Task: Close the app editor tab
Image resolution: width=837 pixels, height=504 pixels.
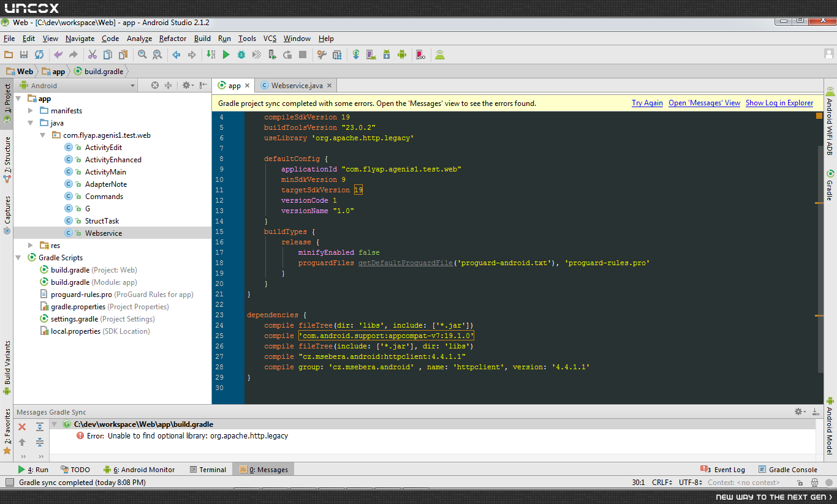Action: click(247, 86)
